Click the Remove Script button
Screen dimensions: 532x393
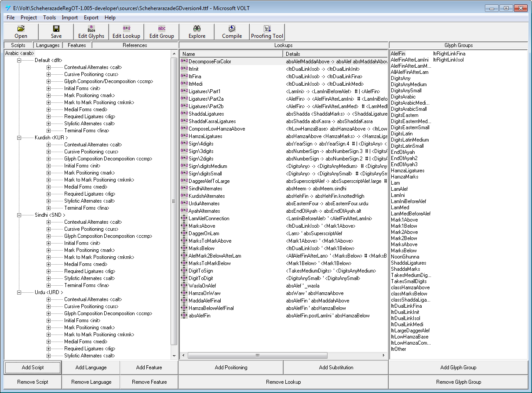tap(33, 382)
